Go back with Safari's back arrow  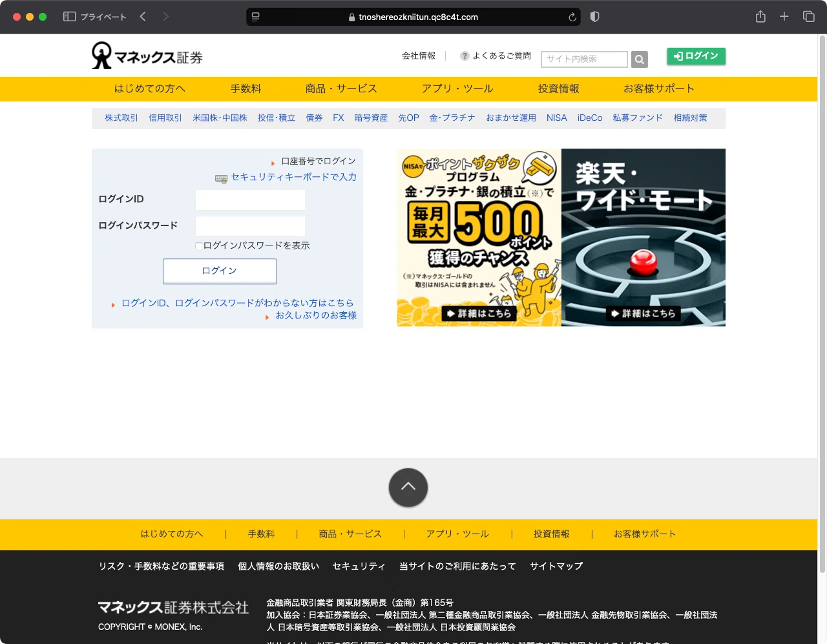coord(143,17)
